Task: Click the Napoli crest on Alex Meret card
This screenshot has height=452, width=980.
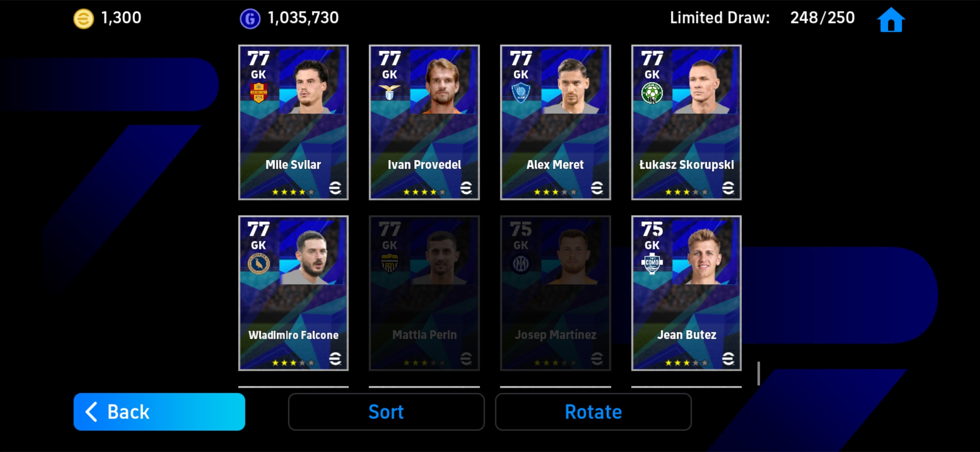Action: [x=521, y=92]
